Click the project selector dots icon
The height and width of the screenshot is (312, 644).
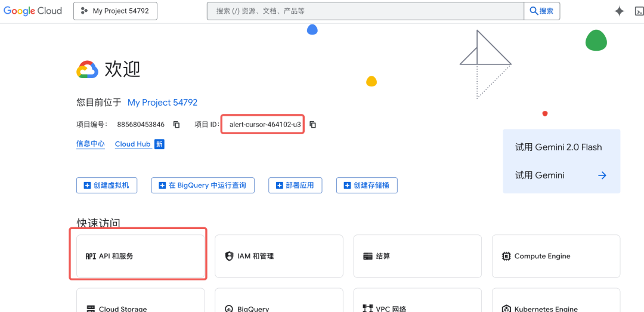coord(85,11)
